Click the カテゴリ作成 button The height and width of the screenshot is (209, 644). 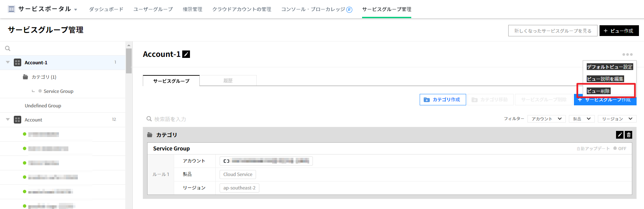[x=443, y=100]
